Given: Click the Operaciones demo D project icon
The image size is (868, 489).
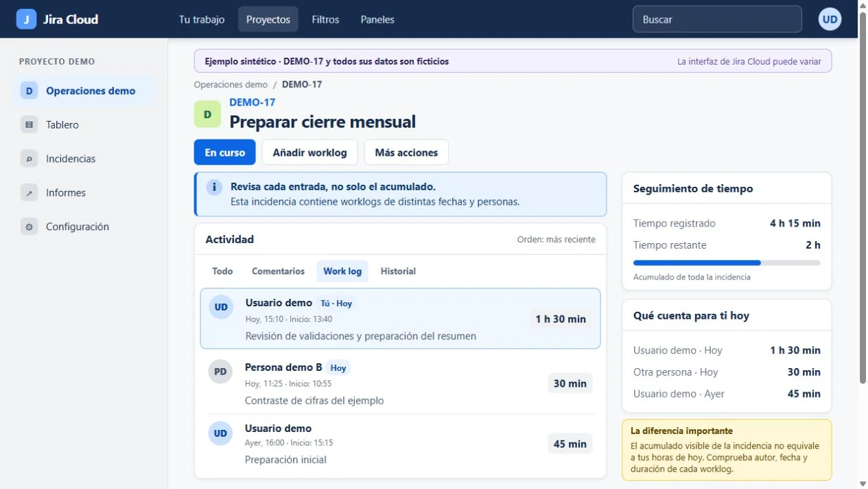Looking at the screenshot, I should tap(29, 91).
